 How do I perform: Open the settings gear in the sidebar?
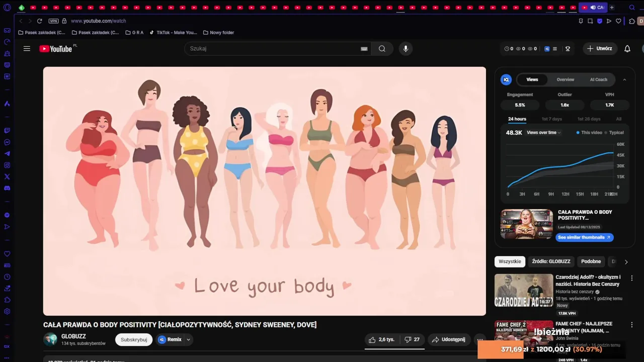click(7, 312)
